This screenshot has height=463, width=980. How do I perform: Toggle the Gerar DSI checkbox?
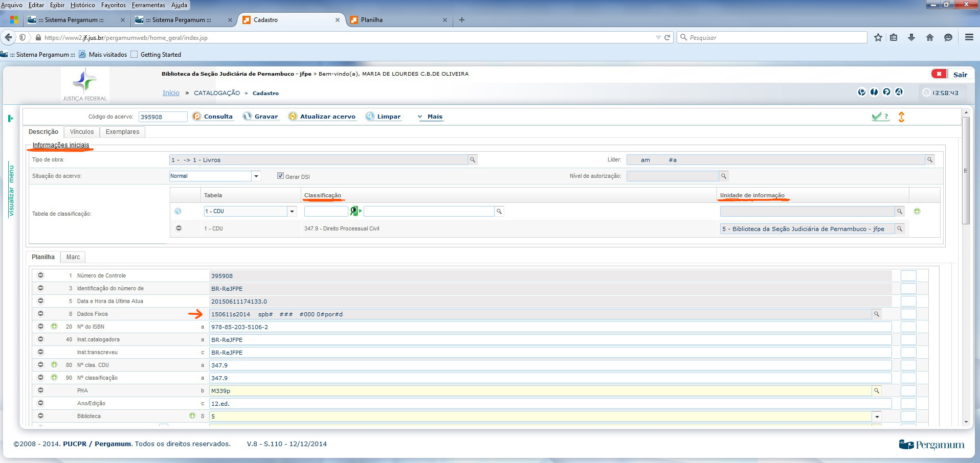click(x=280, y=176)
